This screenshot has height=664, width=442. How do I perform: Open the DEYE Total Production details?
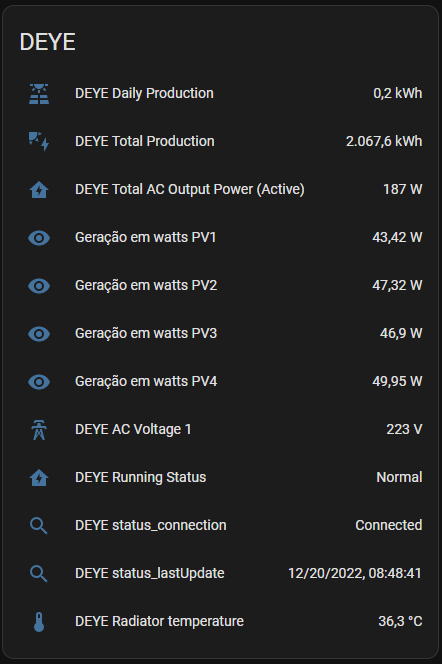point(145,141)
